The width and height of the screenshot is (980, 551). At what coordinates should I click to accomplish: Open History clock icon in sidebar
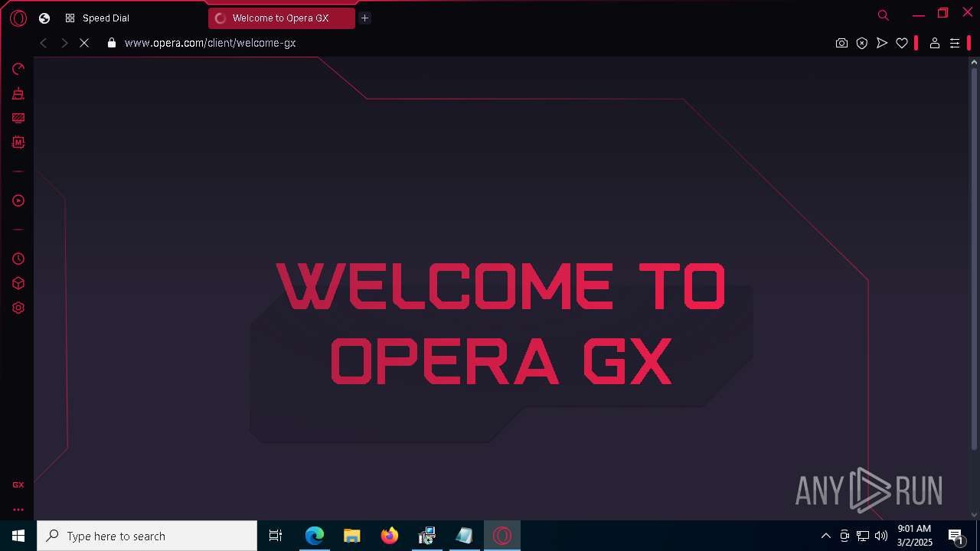click(18, 259)
